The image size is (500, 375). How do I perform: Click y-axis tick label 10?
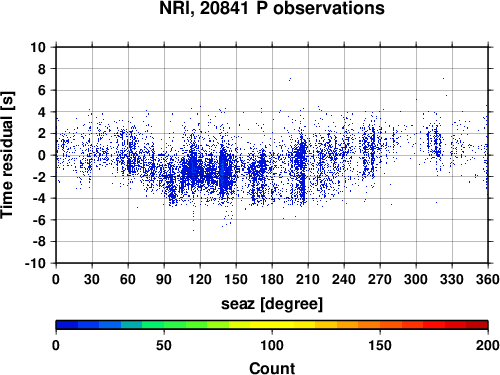[x=38, y=47]
